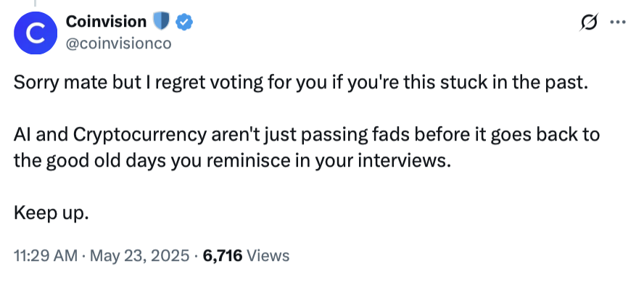Visit the @coinvisionco handle link
The image size is (644, 282).
pos(118,43)
